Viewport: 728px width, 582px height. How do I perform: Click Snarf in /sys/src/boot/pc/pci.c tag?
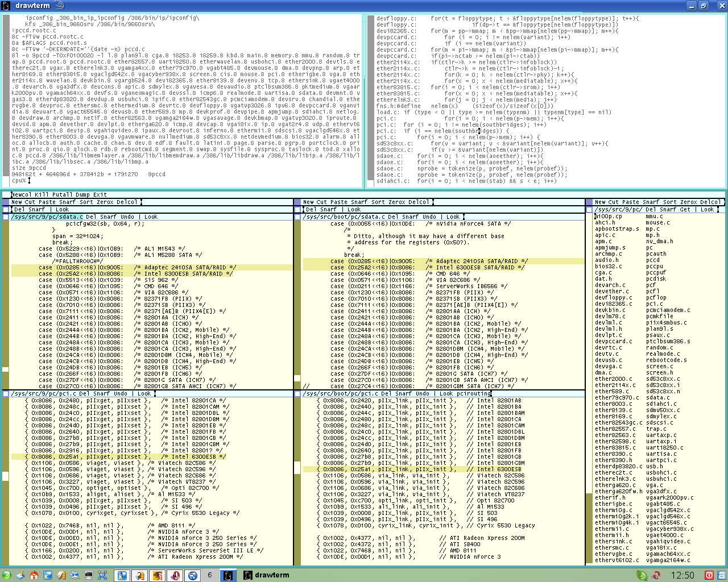click(x=403, y=393)
